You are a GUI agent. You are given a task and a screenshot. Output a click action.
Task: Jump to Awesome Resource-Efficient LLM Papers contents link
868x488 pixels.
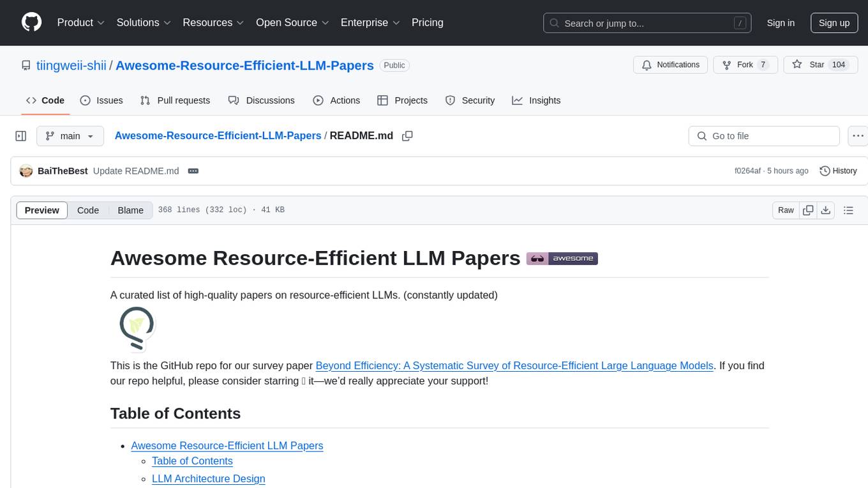pyautogui.click(x=227, y=446)
